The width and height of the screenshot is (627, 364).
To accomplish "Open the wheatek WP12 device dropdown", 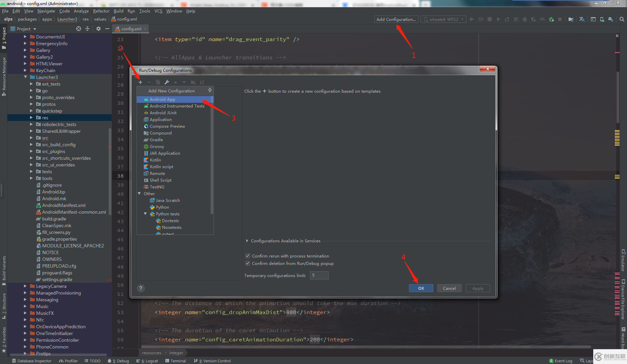I will tap(443, 20).
